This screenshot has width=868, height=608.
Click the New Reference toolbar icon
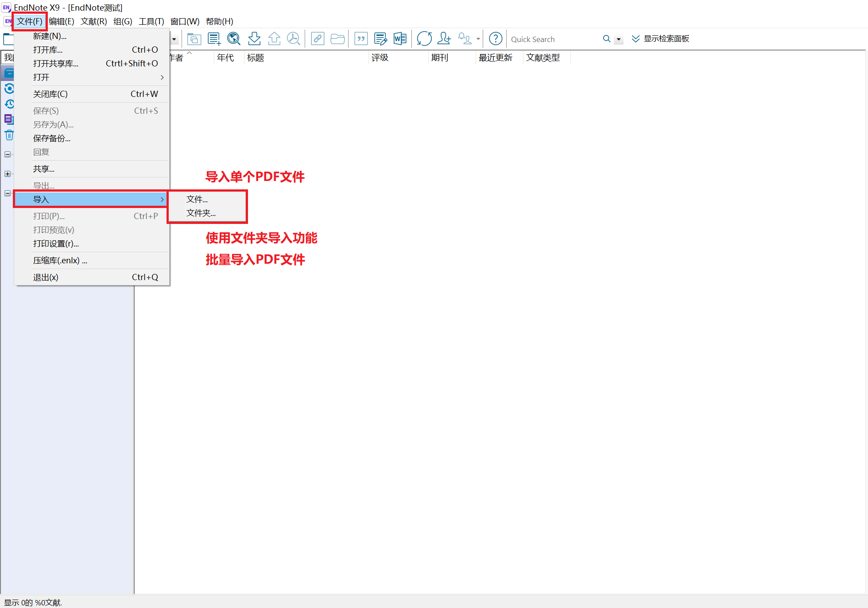tap(214, 39)
